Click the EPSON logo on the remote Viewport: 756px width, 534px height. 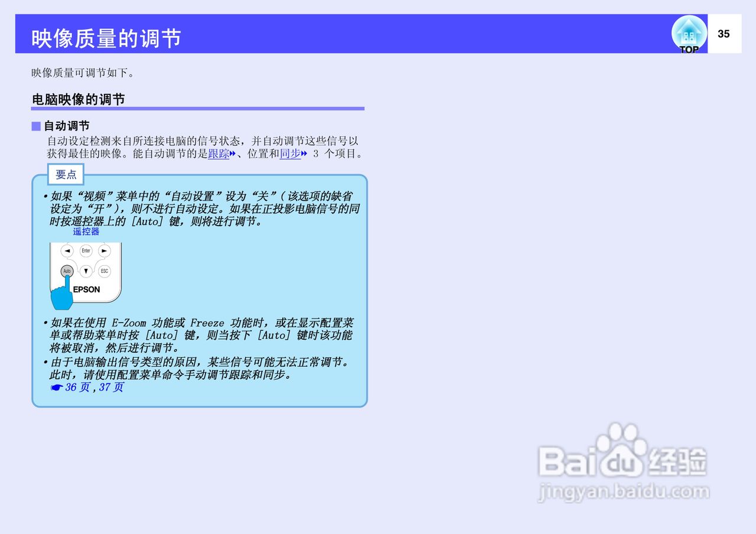pyautogui.click(x=86, y=289)
